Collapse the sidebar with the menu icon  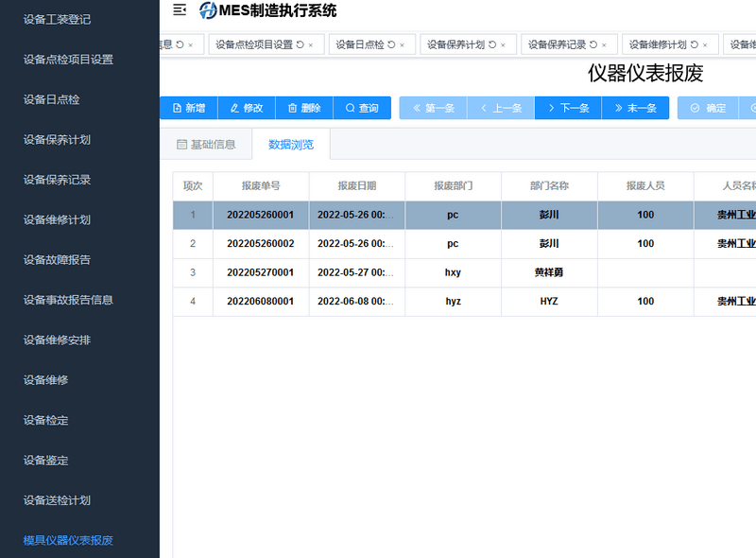(180, 9)
